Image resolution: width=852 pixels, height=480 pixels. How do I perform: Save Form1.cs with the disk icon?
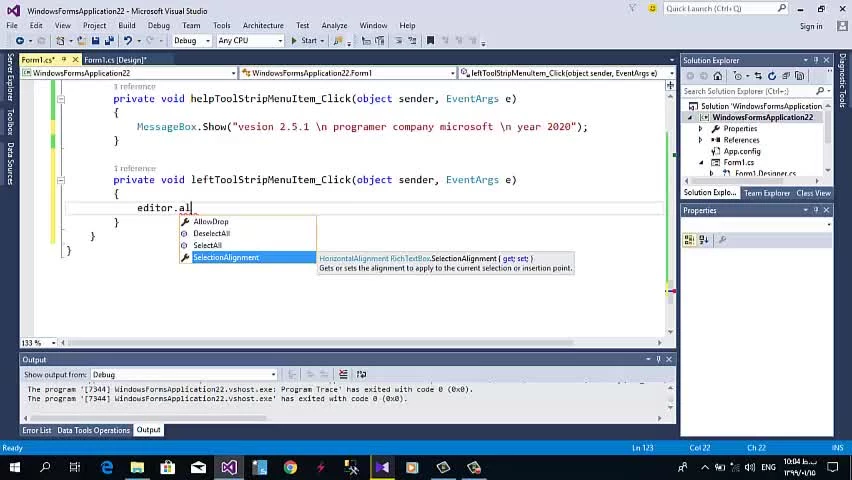tap(96, 41)
